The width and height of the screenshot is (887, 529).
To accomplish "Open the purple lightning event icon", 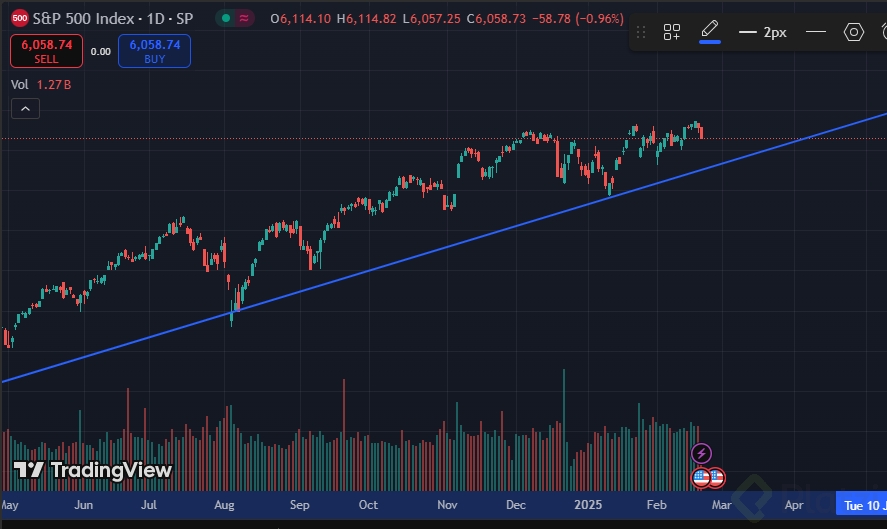I will pos(701,453).
